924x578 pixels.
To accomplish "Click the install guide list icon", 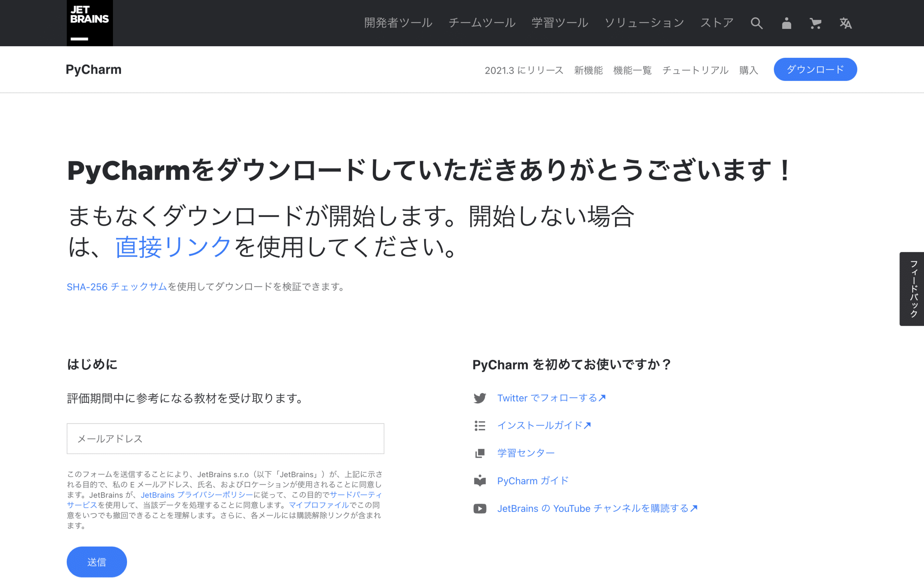I will click(480, 426).
